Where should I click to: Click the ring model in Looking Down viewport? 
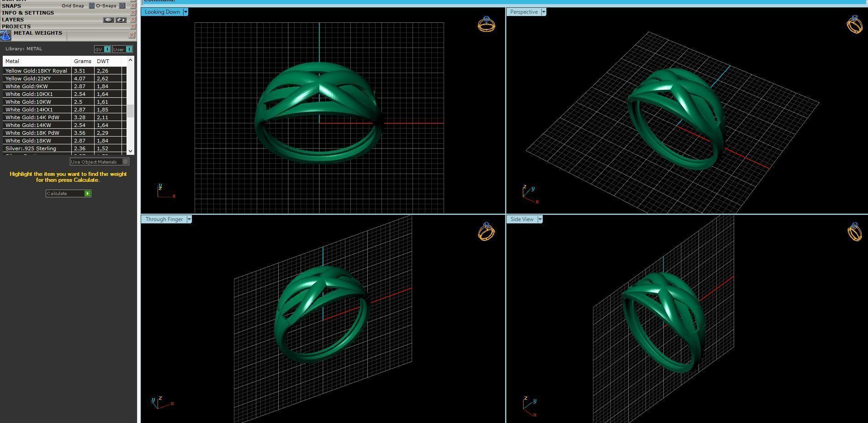tap(318, 112)
